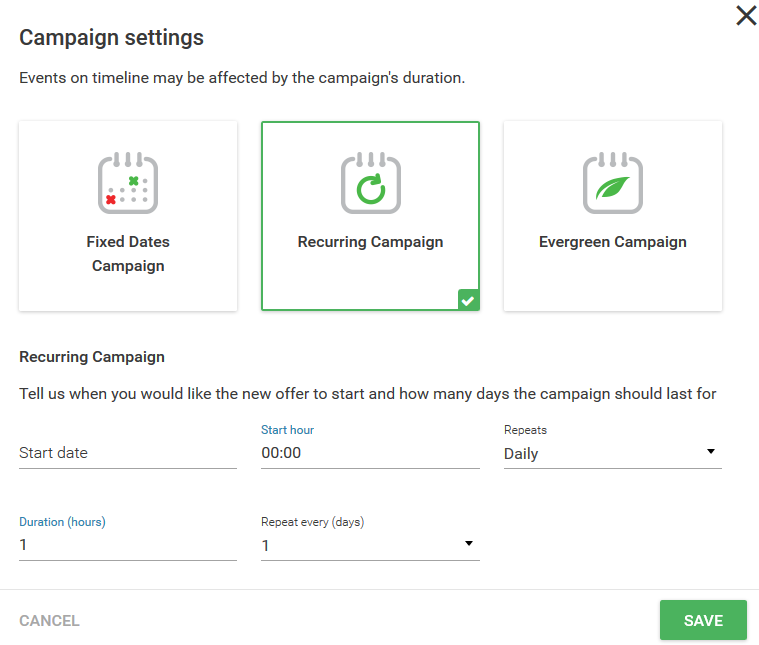This screenshot has height=645, width=759.
Task: Click the Repeat every days value 1
Action: point(265,546)
